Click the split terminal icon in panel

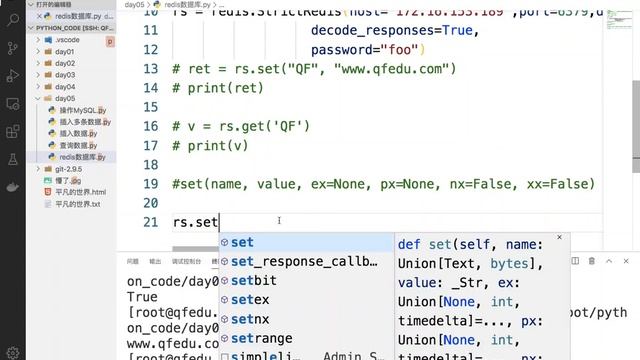[575, 261]
